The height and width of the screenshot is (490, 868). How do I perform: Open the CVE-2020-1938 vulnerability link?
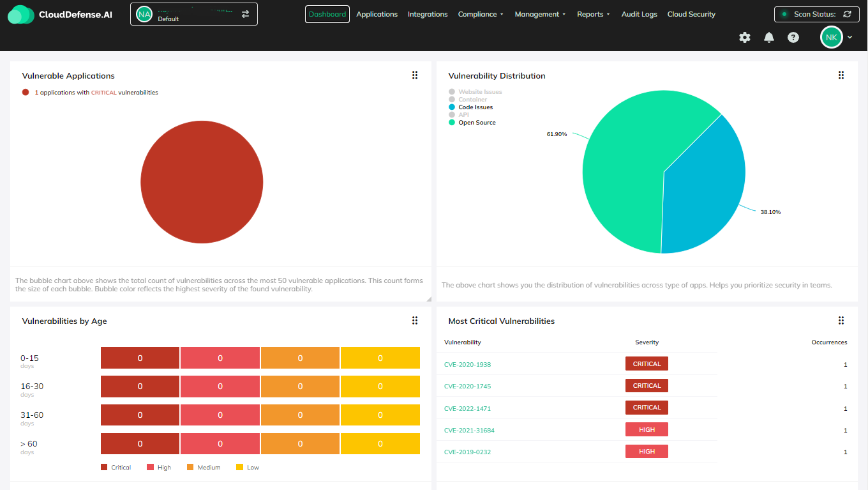pyautogui.click(x=467, y=365)
